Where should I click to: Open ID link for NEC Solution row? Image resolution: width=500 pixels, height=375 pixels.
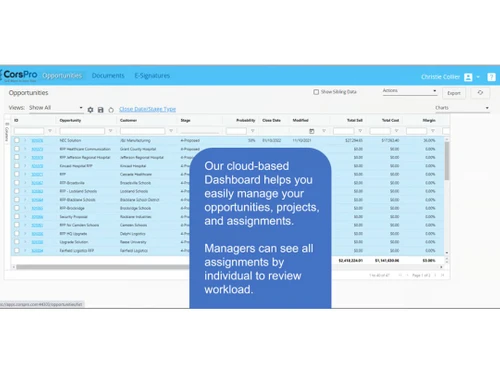coord(37,141)
